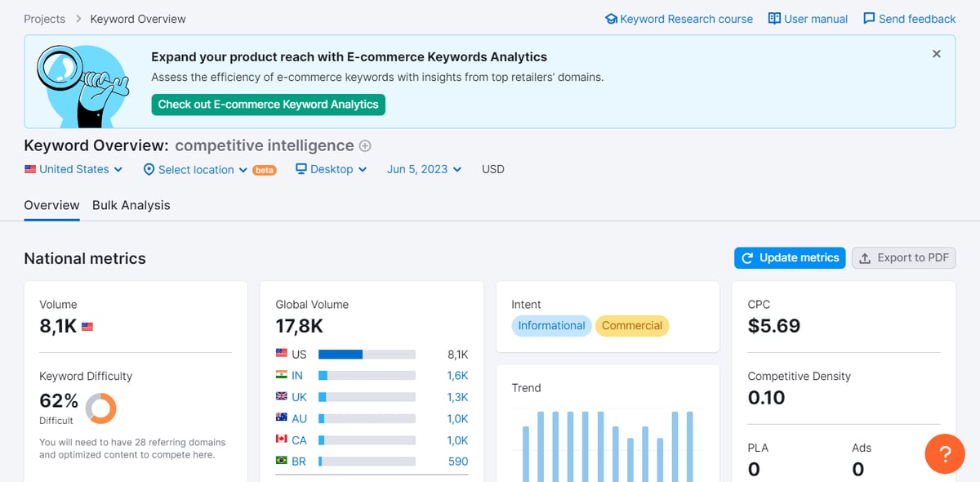
Task: Click the location pin icon near Select location
Action: point(149,169)
